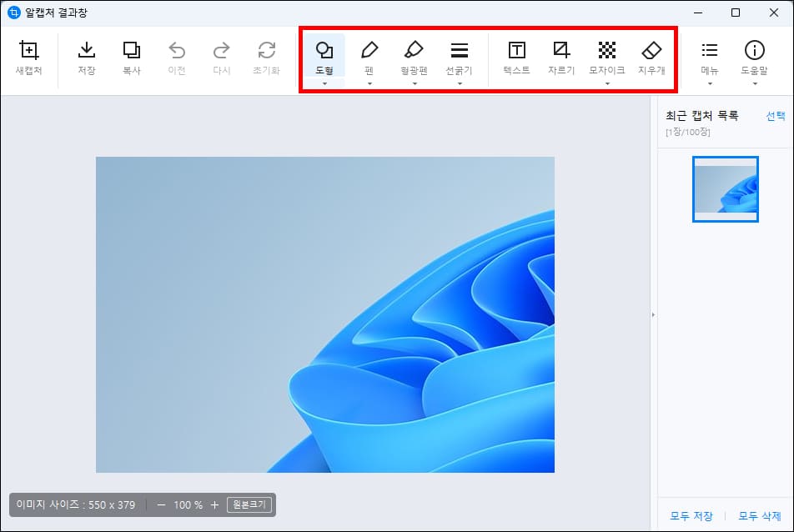Select the 도형 shape tool
This screenshot has height=532, width=794.
[x=324, y=58]
